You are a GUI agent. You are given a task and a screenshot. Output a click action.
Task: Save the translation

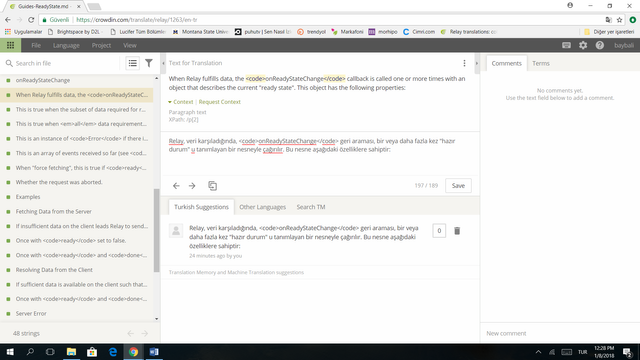458,186
